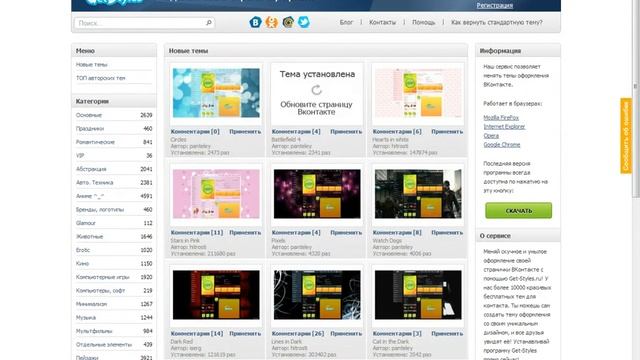This screenshot has width=640, height=360.
Task: Open the Hearts in white theme thumbnail
Action: (418, 93)
